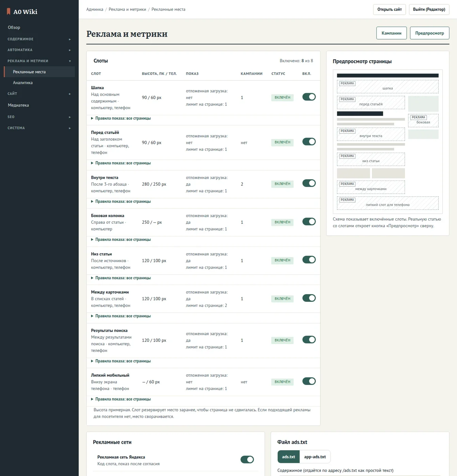
Task: Open Реклама и метрики breadcrumb link
Action: point(127,10)
